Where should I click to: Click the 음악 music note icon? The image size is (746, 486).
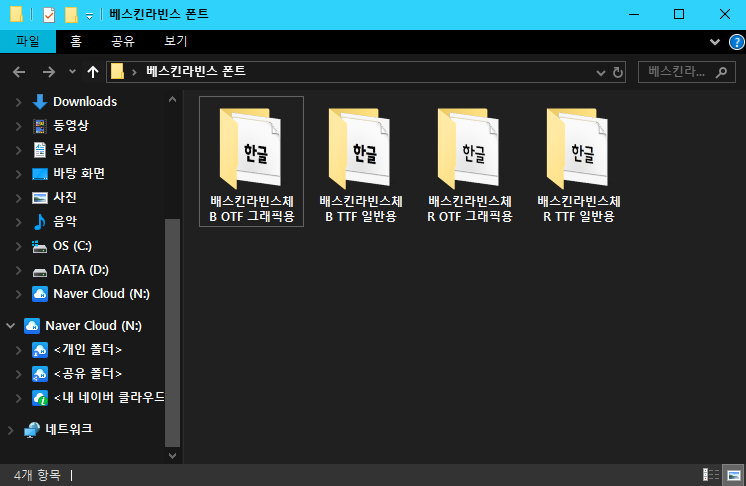[x=40, y=222]
